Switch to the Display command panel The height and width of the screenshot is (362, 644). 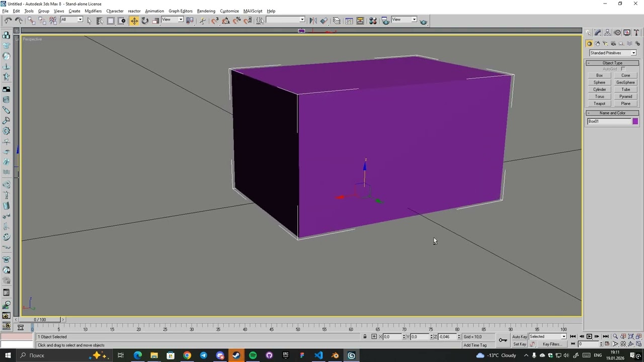tap(627, 33)
